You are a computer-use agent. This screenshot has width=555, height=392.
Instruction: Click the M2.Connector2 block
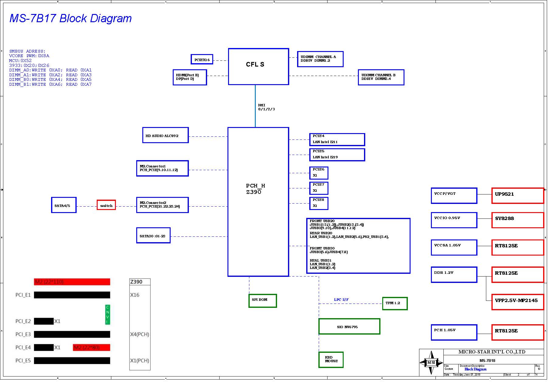[162, 205]
